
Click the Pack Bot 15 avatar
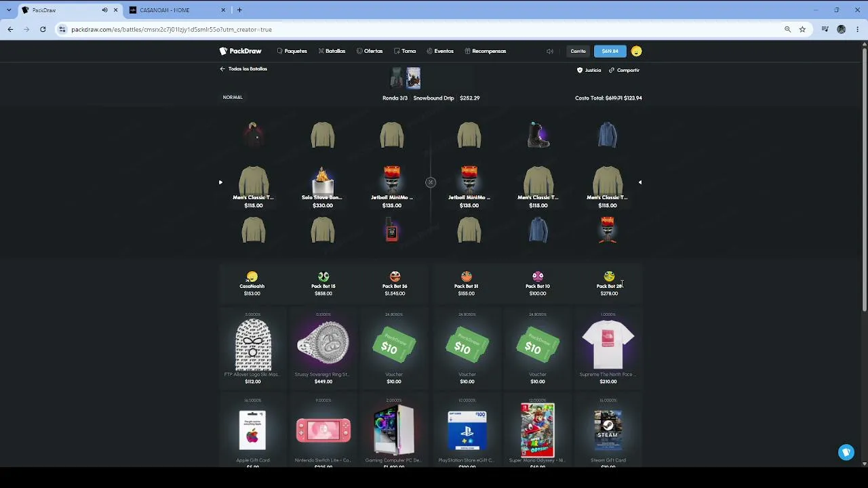323,277
